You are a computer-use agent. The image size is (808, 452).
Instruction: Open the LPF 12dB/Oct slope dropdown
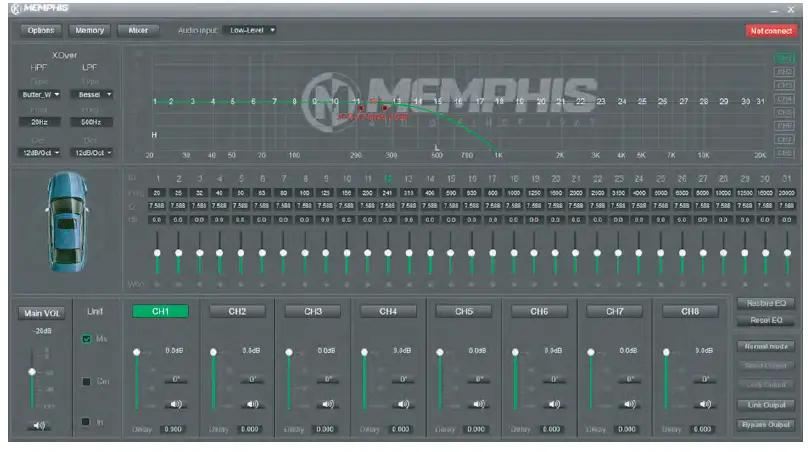(x=92, y=153)
